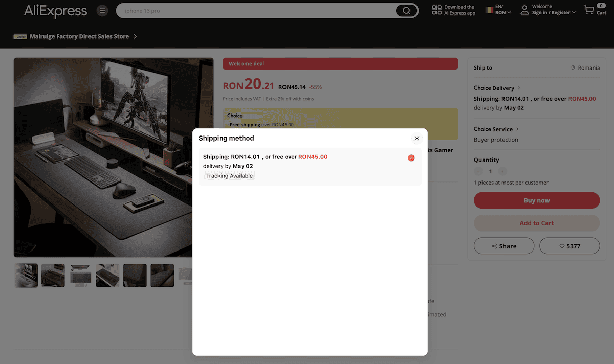Click the user account profile icon
614x364 pixels.
tap(524, 10)
